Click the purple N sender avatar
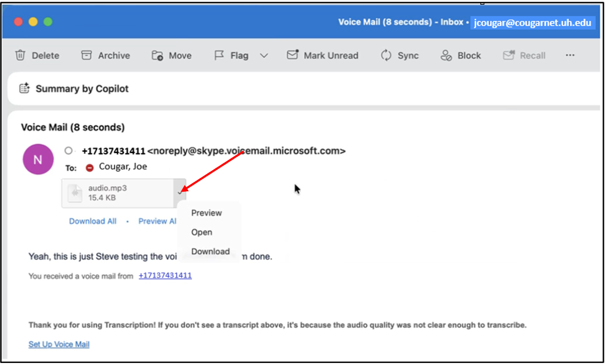 point(38,160)
